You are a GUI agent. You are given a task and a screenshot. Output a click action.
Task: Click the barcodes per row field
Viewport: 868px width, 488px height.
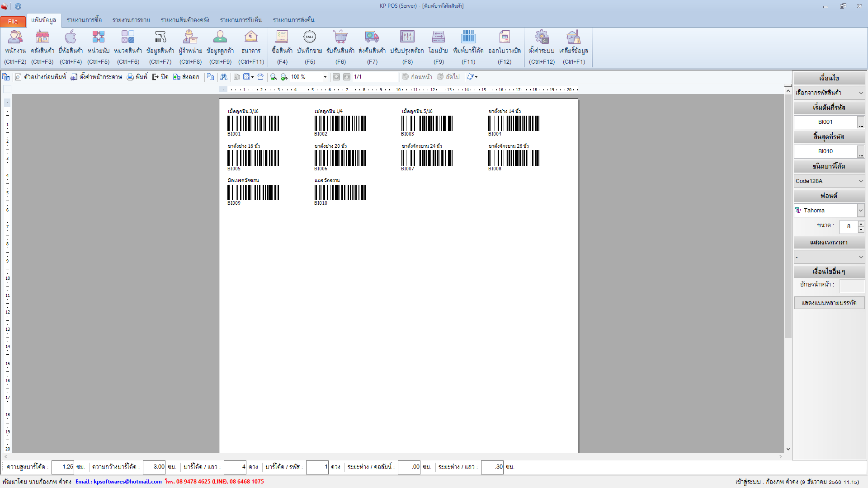coord(235,467)
